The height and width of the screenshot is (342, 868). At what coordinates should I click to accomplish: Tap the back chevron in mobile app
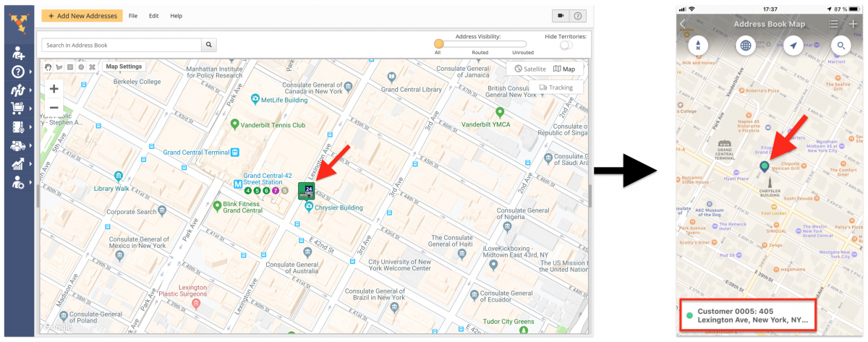pos(684,24)
